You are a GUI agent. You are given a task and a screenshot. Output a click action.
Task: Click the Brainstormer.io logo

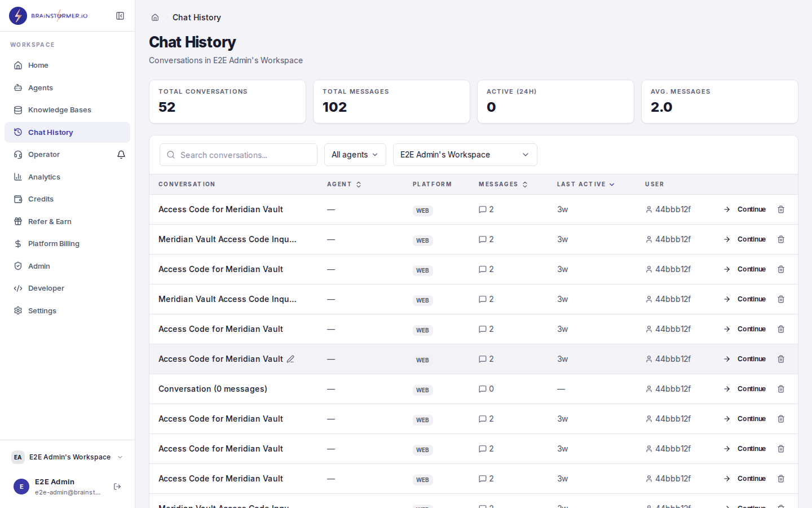48,16
